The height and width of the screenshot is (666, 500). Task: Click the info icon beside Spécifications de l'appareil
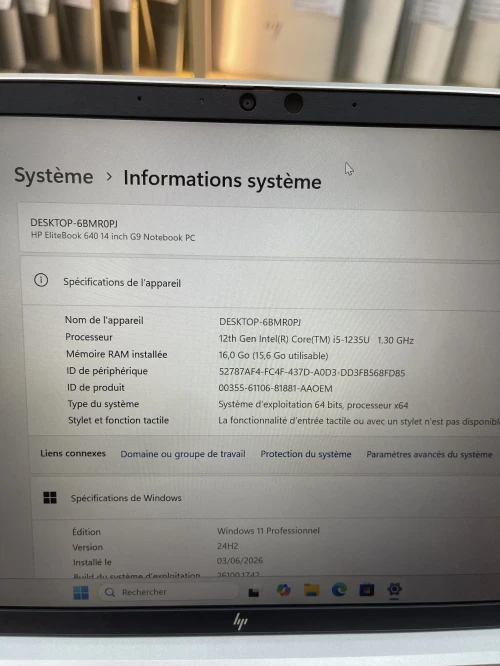41,280
